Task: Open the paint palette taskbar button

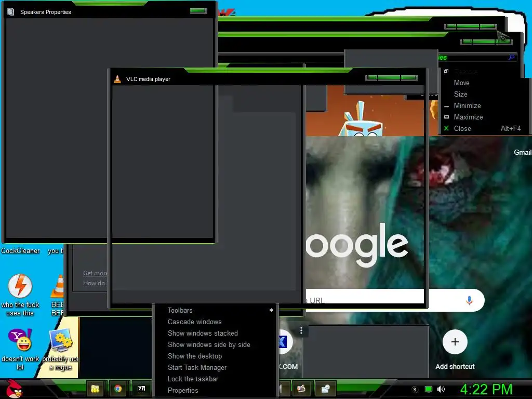Action: [x=301, y=389]
